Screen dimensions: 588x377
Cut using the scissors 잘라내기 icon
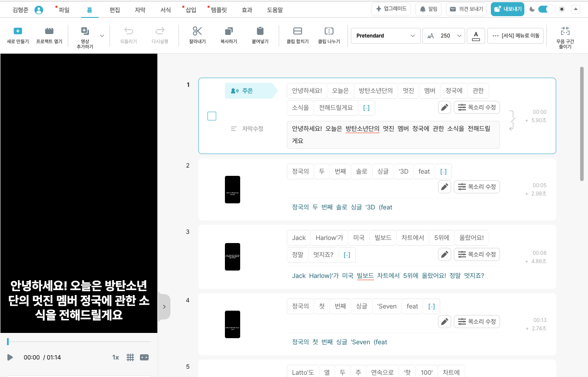click(197, 31)
